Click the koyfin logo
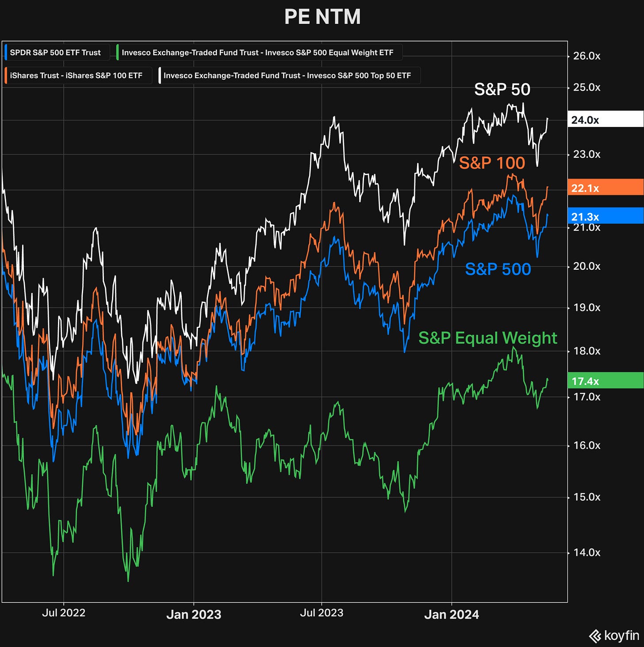The image size is (644, 647). coord(614,636)
